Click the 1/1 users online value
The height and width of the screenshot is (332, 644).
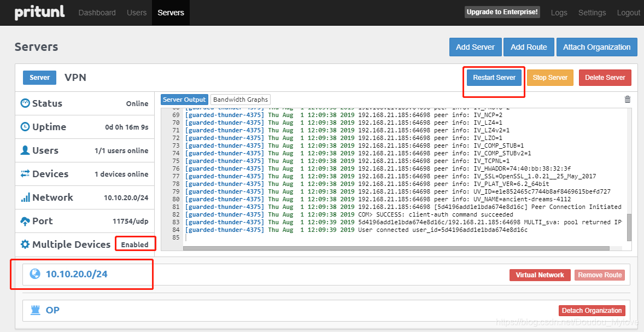(x=121, y=151)
